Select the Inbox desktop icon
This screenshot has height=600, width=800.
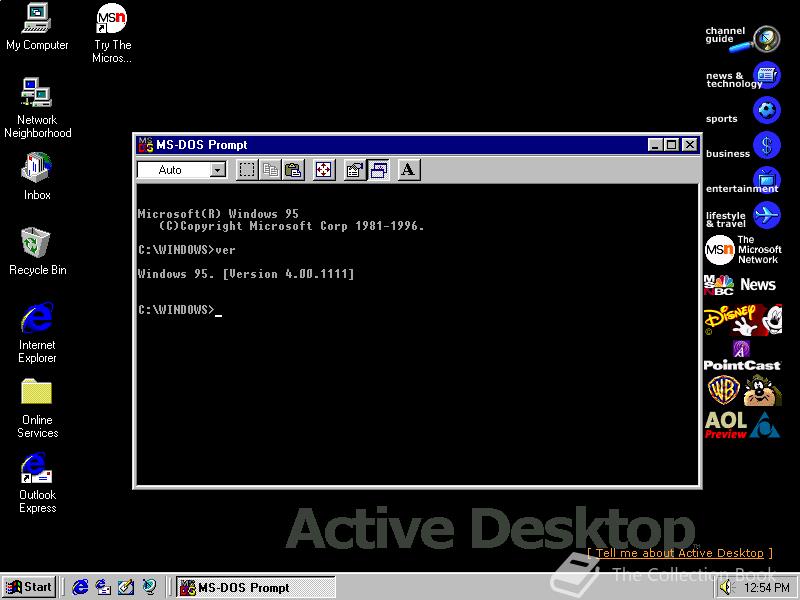tap(37, 177)
